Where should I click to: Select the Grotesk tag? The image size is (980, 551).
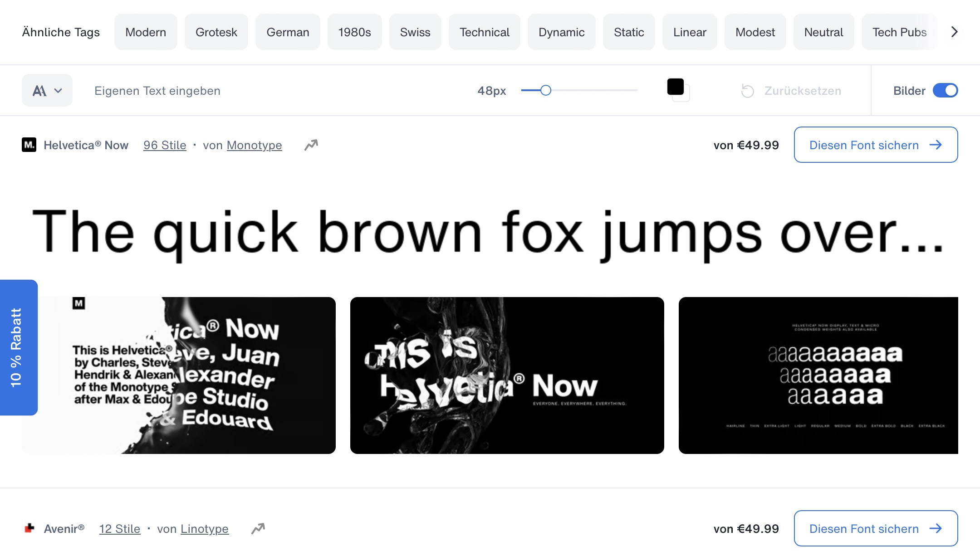coord(216,32)
